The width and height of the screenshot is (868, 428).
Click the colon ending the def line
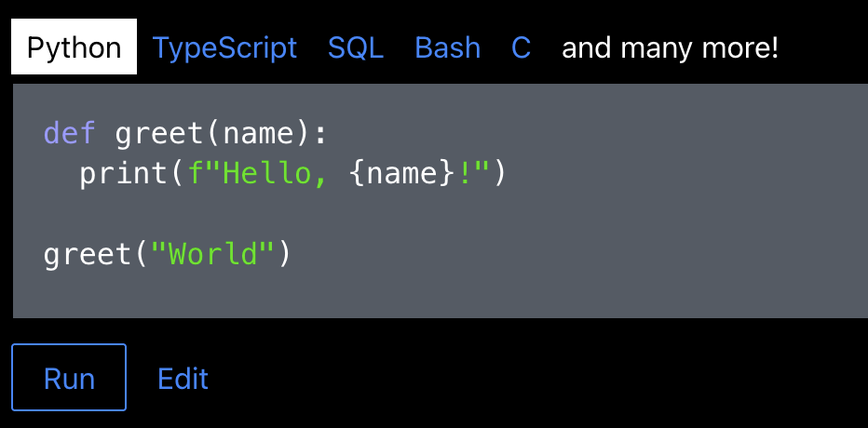(x=320, y=134)
